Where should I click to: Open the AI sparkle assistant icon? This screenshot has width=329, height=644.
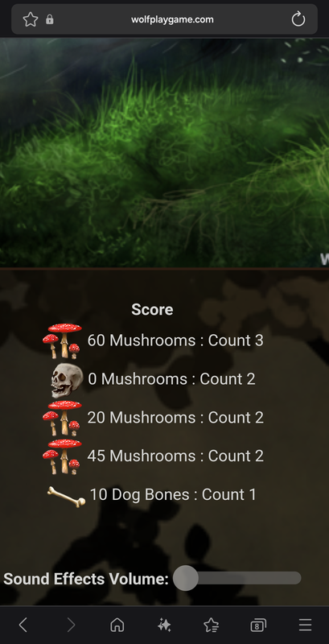pyautogui.click(x=164, y=625)
